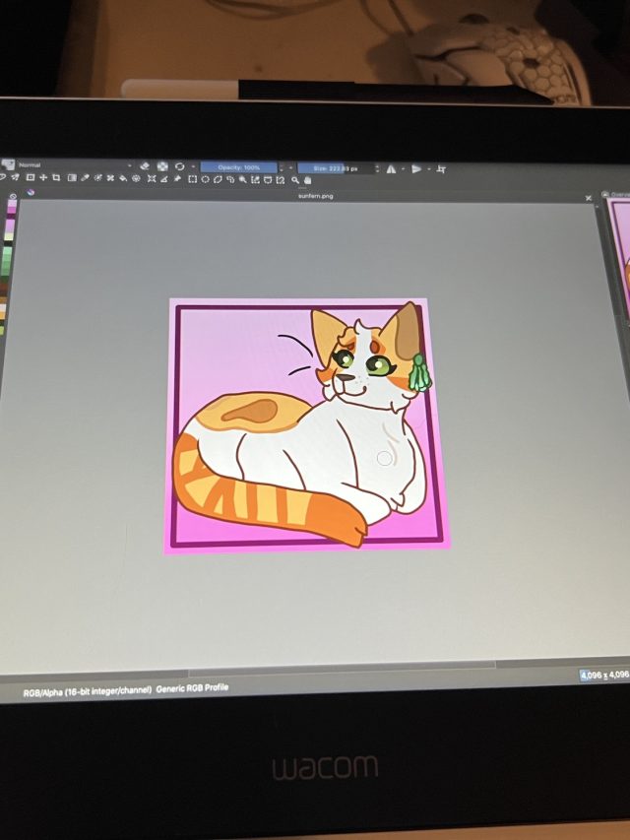This screenshot has width=630, height=840.
Task: Click the reload brush preset icon
Action: pos(179,166)
